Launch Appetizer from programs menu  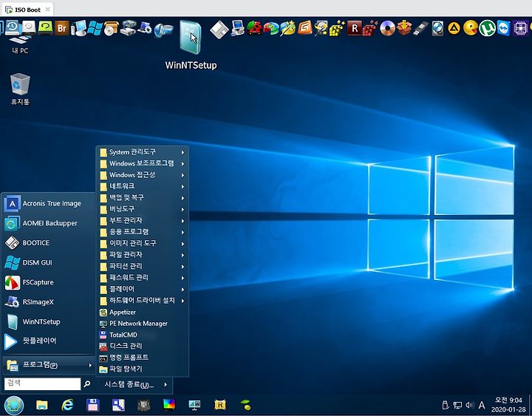click(143, 312)
